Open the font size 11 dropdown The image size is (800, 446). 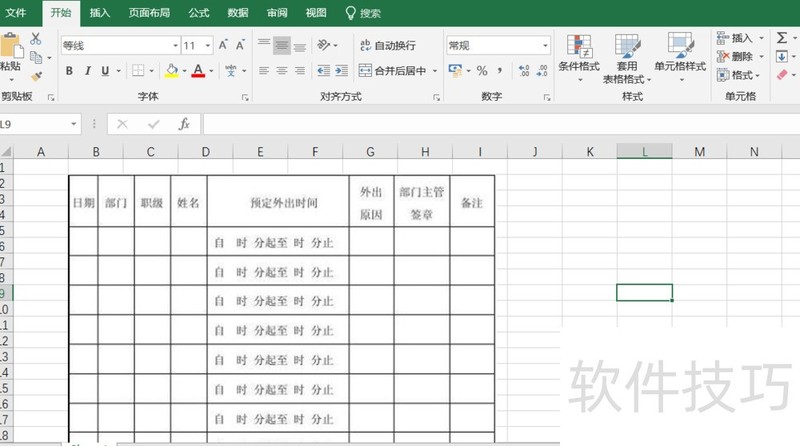[x=208, y=45]
